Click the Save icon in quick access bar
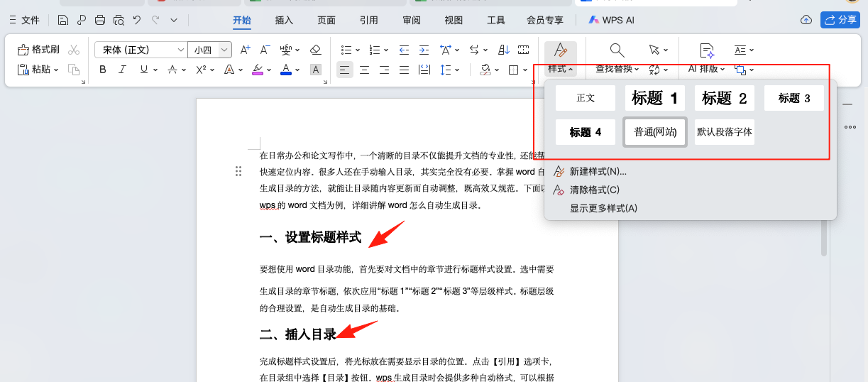Screen dimensions: 868x382 coord(63,20)
